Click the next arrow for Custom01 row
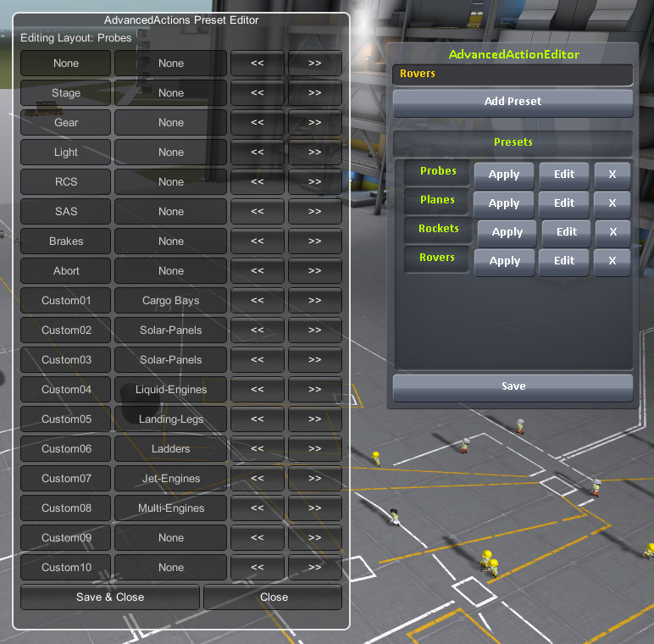 [314, 301]
